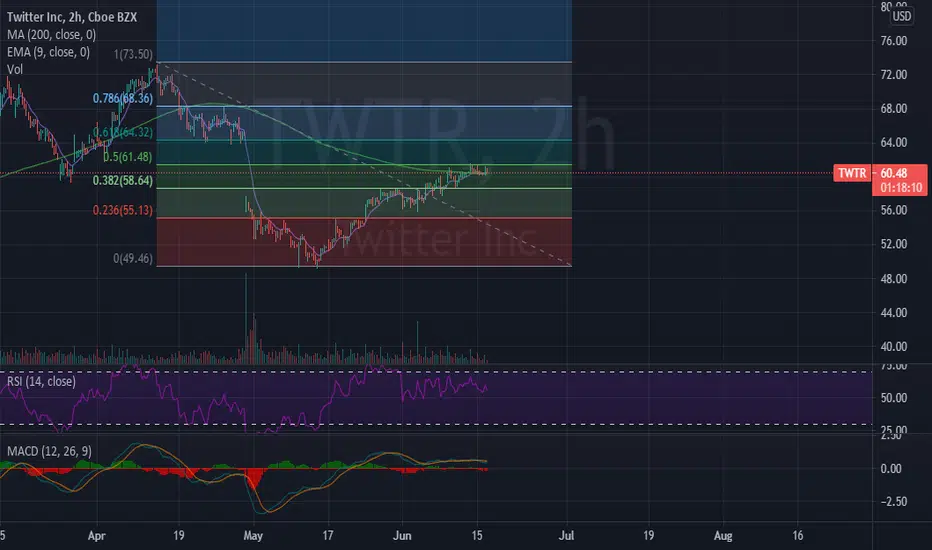932x550 pixels.
Task: Click the 40.00 price axis value
Action: (x=893, y=347)
